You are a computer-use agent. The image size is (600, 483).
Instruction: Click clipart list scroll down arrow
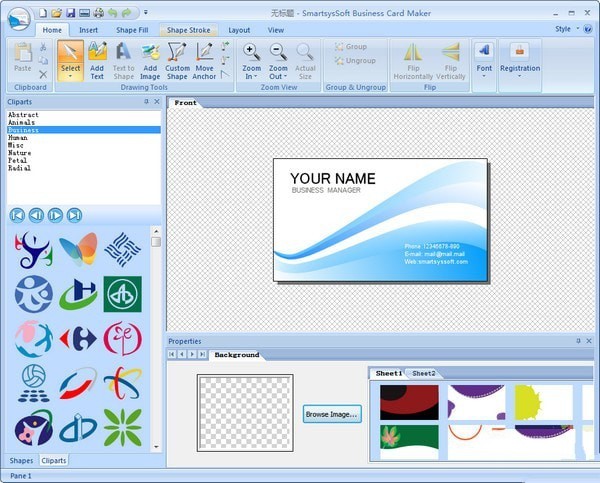point(156,447)
